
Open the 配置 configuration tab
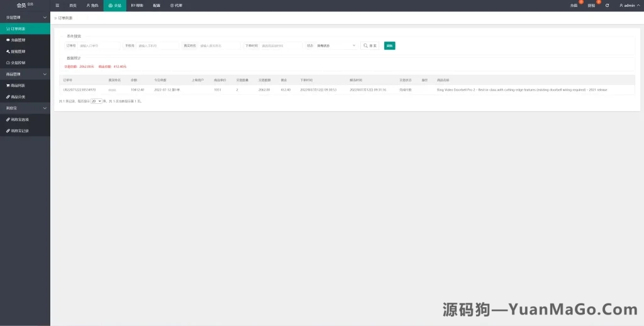pyautogui.click(x=157, y=5)
